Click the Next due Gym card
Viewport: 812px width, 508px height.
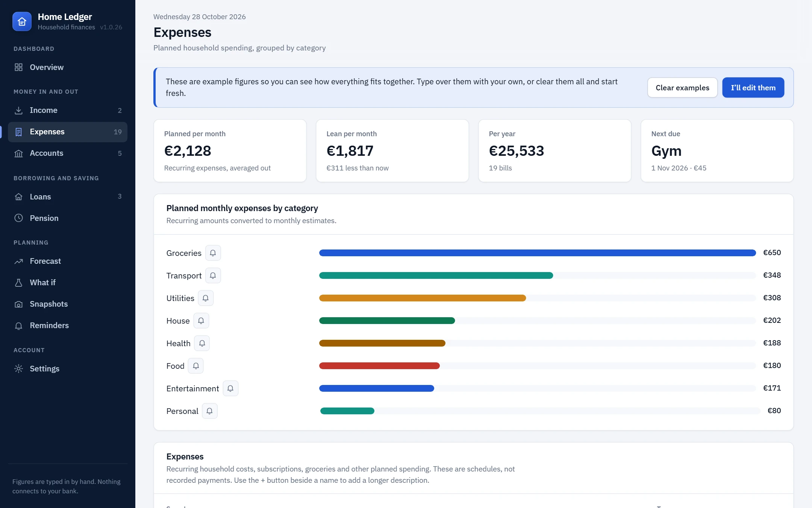coord(717,151)
